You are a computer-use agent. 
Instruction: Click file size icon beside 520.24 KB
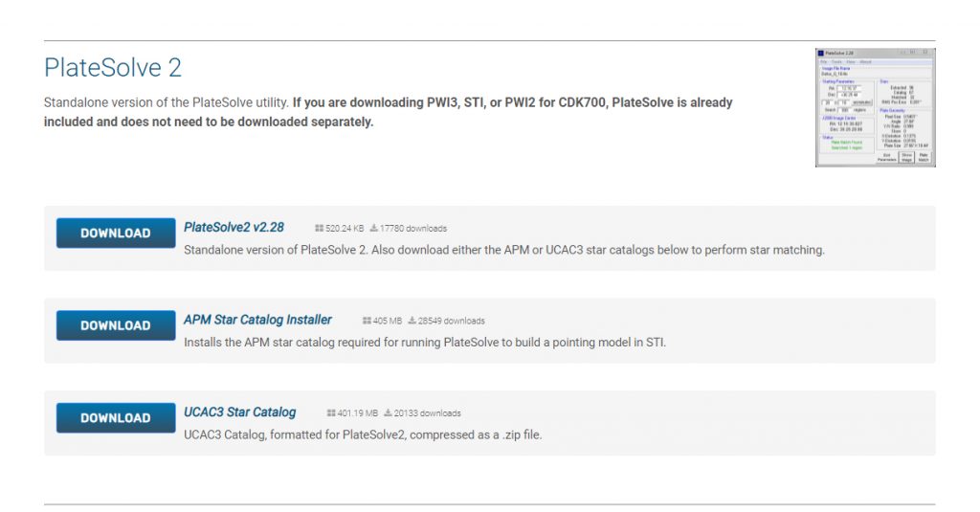(320, 229)
